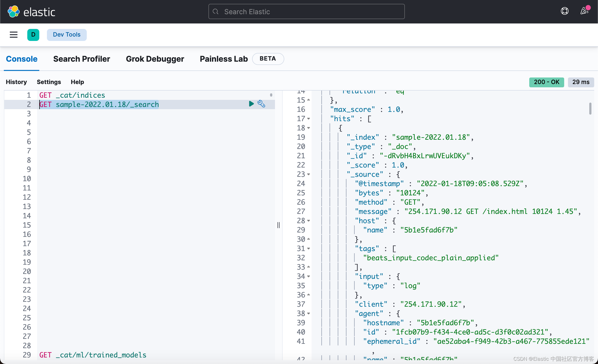Switch to the Painless Lab tab
The width and height of the screenshot is (598, 364).
tap(224, 59)
